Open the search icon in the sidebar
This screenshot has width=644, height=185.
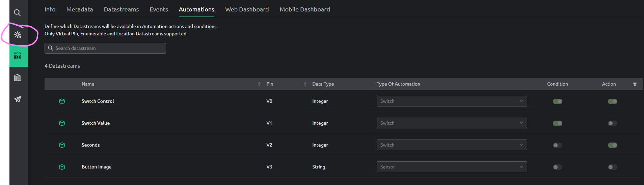tap(17, 13)
